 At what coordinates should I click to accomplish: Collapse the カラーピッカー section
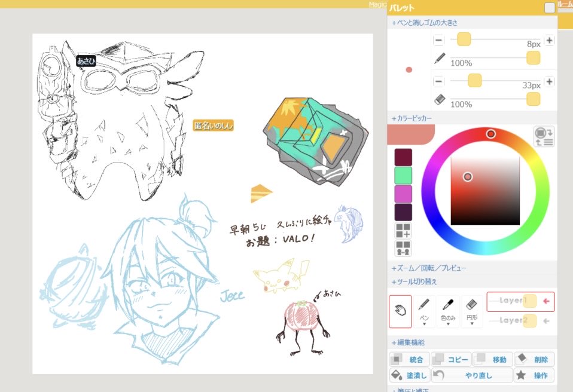click(x=412, y=119)
